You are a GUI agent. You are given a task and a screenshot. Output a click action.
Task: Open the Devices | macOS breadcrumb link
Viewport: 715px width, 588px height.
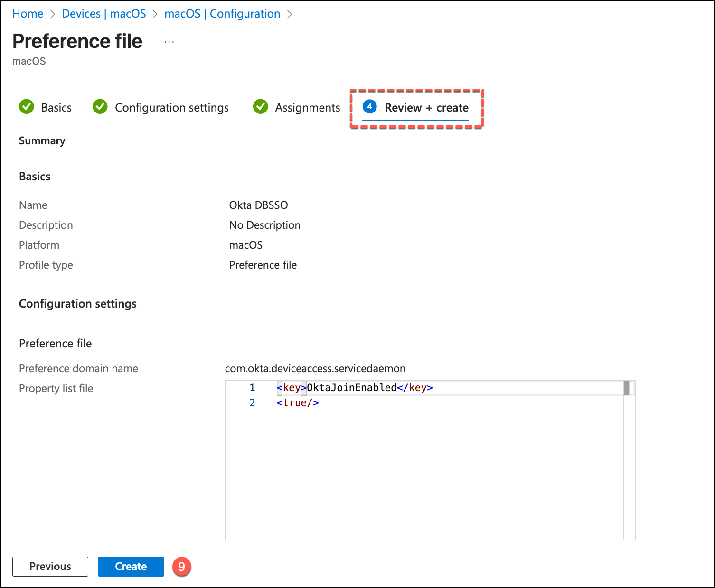(x=104, y=14)
